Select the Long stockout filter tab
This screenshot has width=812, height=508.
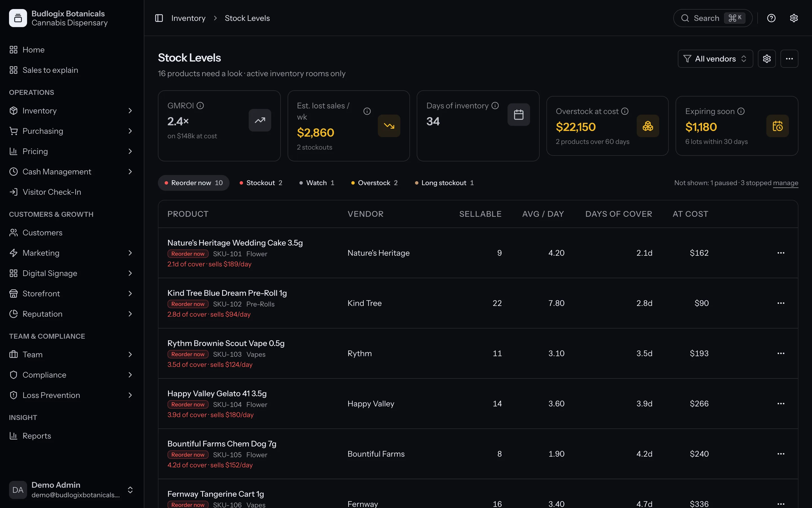(x=444, y=183)
